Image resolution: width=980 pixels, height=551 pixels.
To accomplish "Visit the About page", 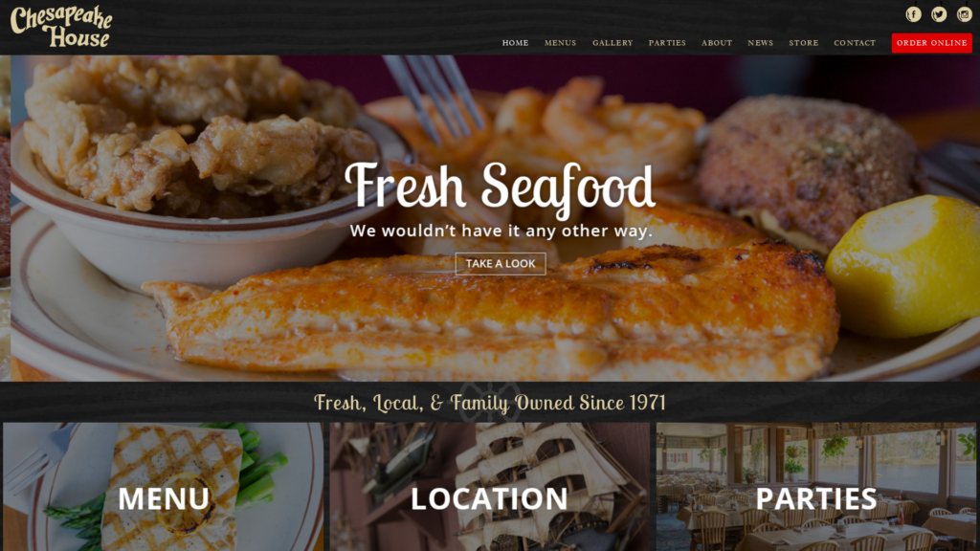I will [x=716, y=43].
